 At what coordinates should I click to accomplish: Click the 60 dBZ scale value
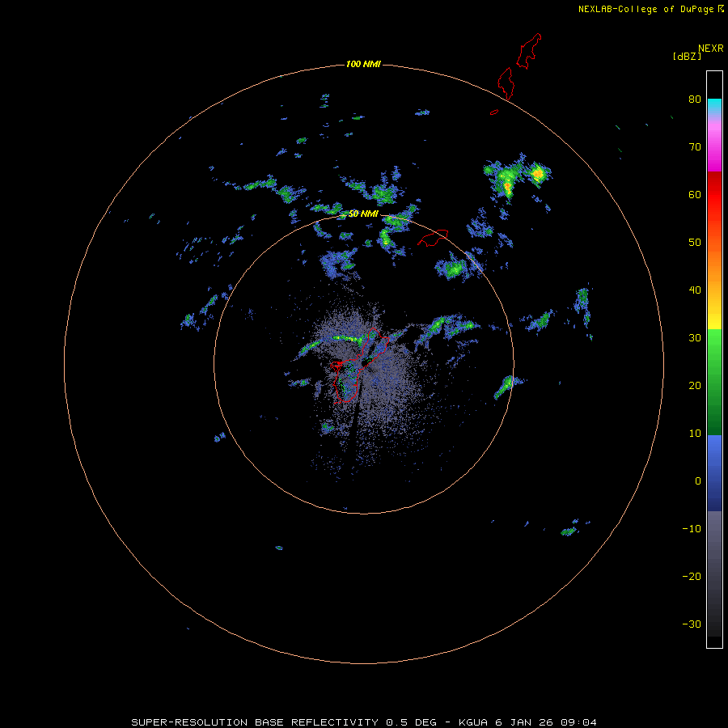[695, 194]
